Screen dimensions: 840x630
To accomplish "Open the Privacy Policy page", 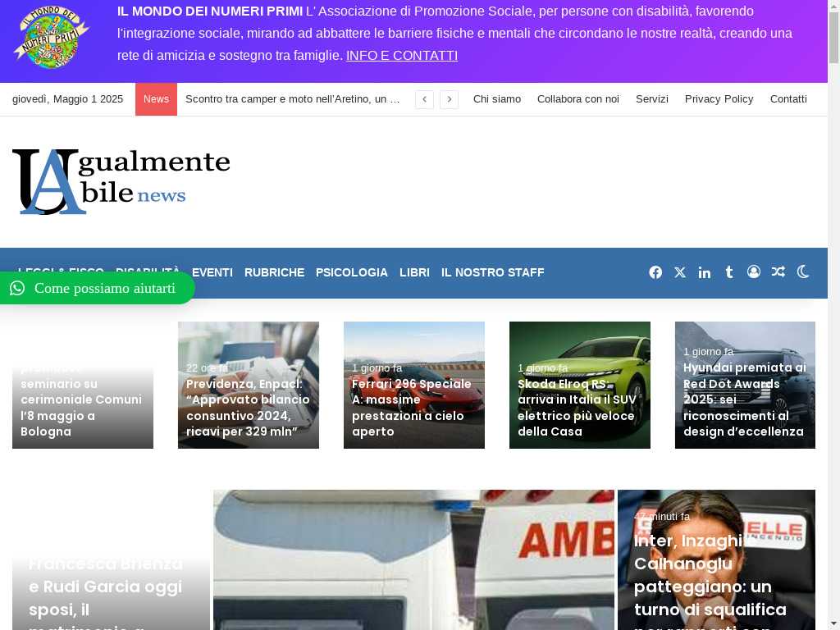I will [x=719, y=99].
